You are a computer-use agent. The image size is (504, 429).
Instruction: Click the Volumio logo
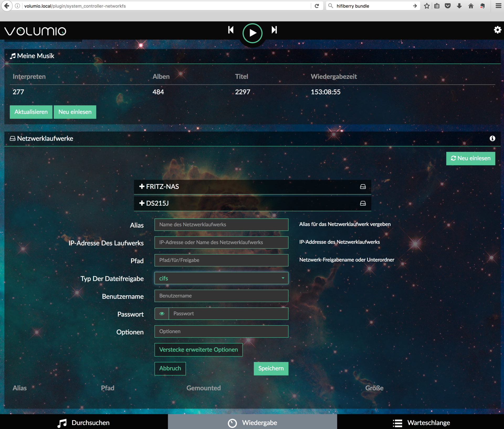click(35, 31)
